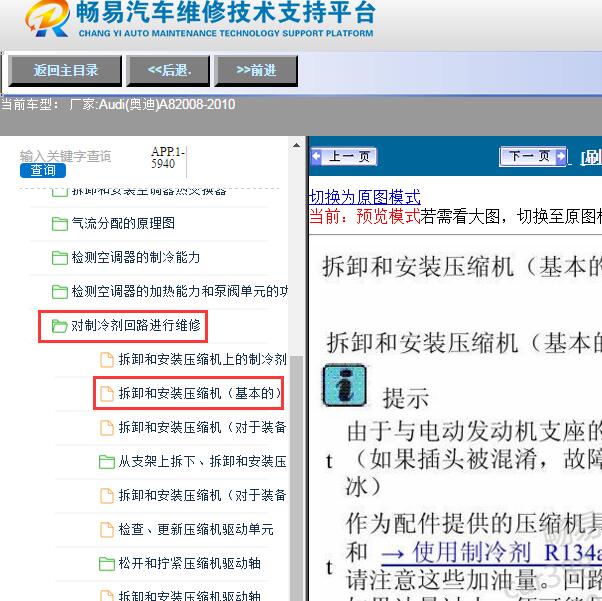Image resolution: width=602 pixels, height=601 pixels.
Task: Go forward with >>前进 button
Action: coord(256,71)
